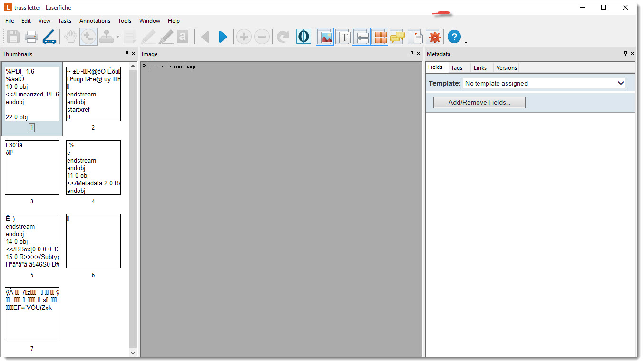
Task: Go to next page with blue arrow
Action: click(223, 37)
